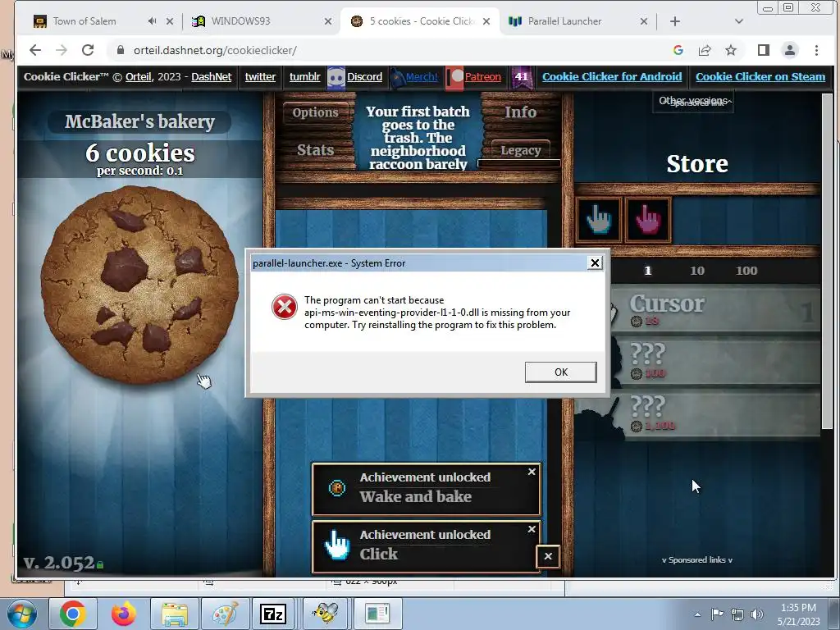This screenshot has height=630, width=840.
Task: Open the Windows Start button
Action: (22, 614)
